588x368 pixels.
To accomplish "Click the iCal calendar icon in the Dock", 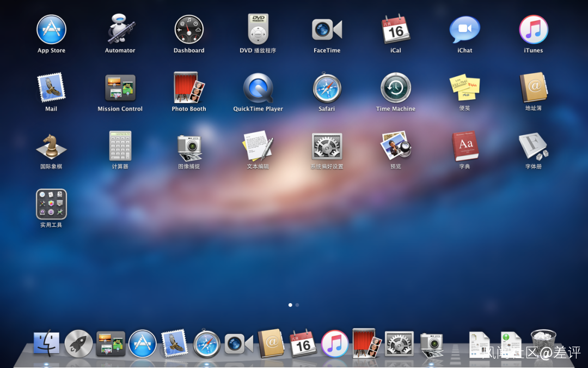I will pos(303,343).
